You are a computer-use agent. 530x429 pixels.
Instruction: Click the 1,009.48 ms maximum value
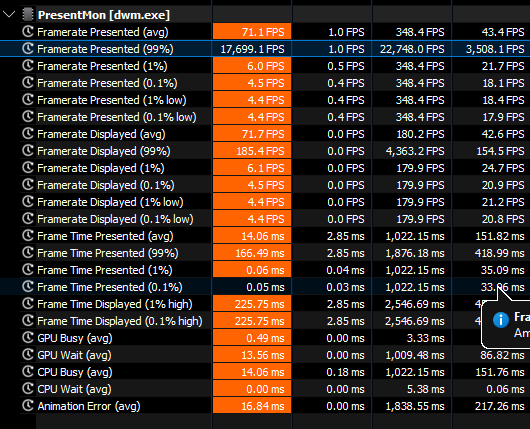[415, 355]
